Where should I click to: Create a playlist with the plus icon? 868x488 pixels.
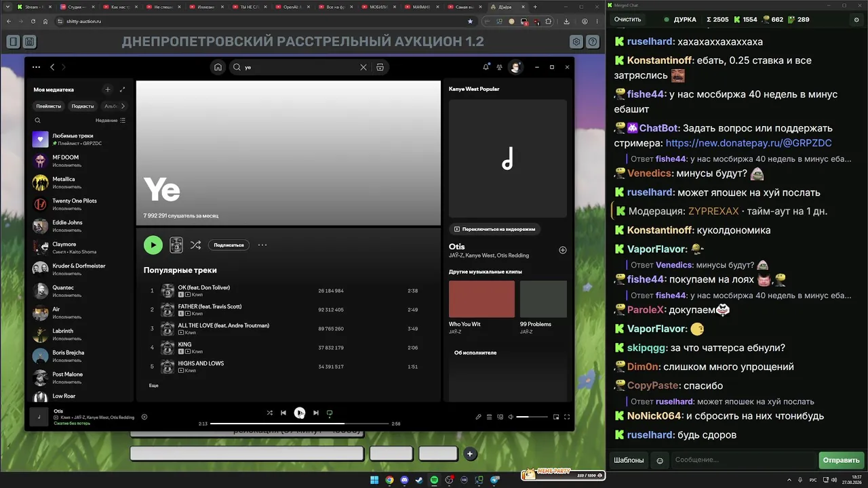point(107,89)
